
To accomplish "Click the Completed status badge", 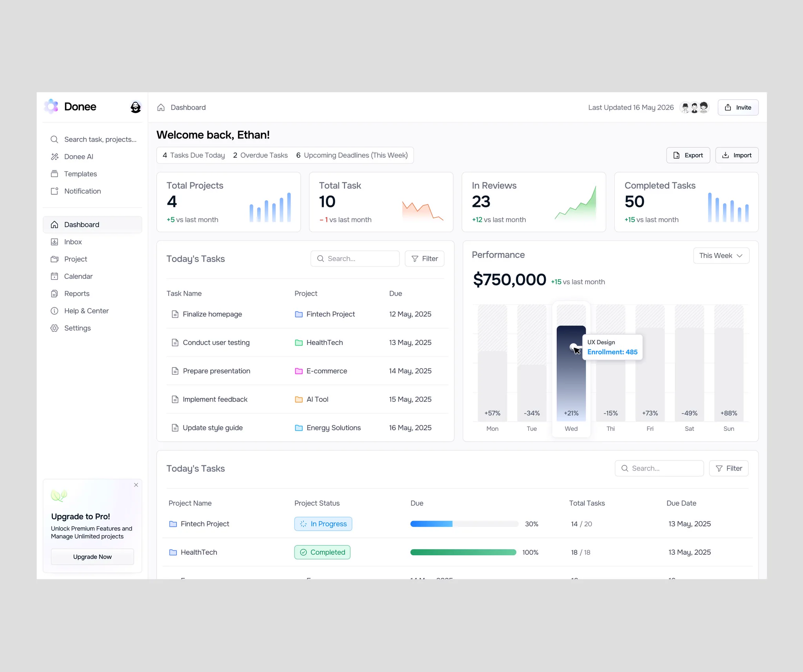I will point(322,552).
